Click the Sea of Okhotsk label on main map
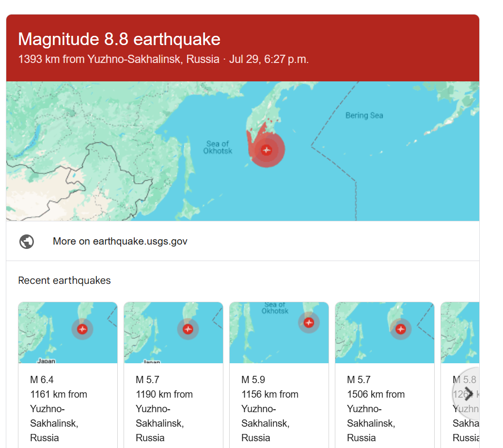Viewport: 503px width, 448px height. point(218,147)
